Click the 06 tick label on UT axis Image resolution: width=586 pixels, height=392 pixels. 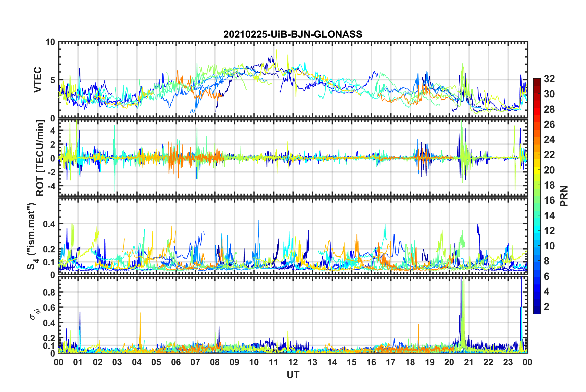[x=176, y=362]
